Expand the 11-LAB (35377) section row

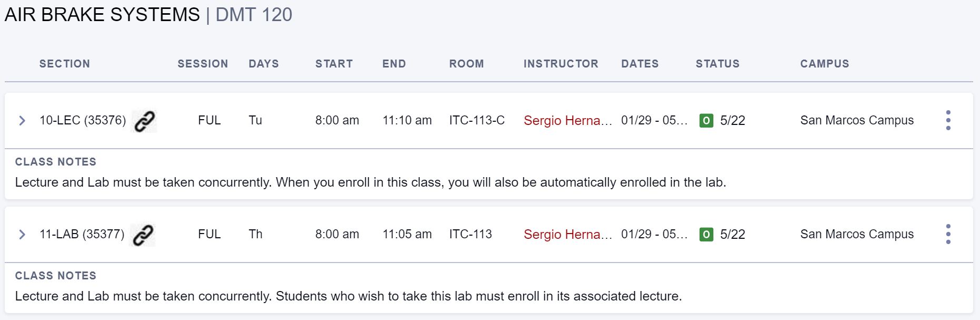22,235
